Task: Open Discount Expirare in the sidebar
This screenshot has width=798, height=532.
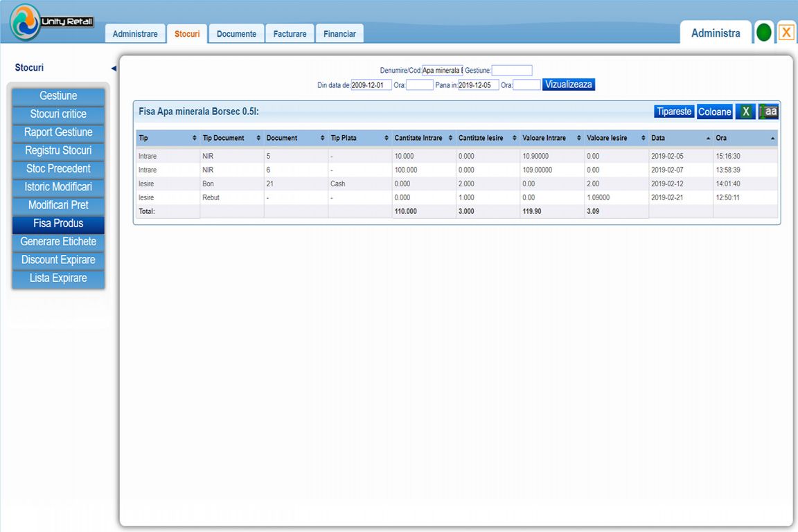Action: pyautogui.click(x=58, y=260)
